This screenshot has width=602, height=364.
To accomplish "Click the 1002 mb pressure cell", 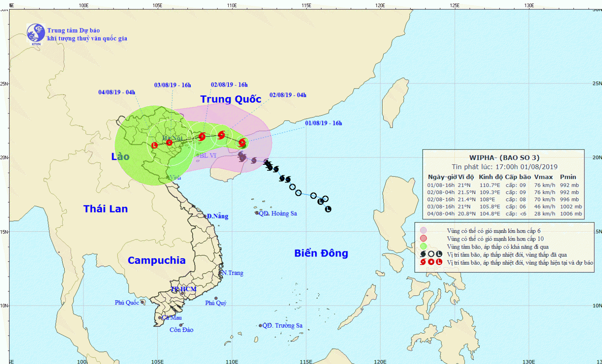I will click(x=571, y=206).
